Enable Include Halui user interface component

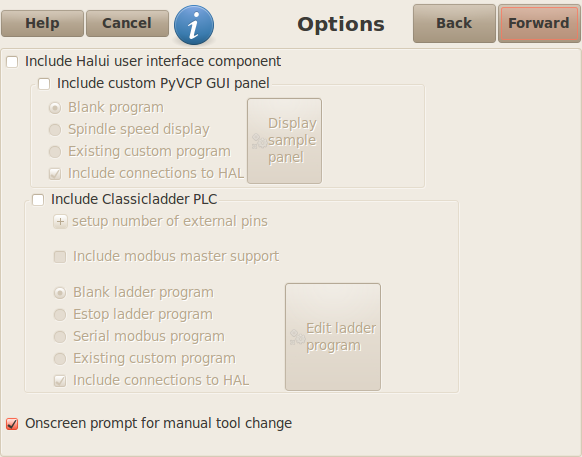12,62
